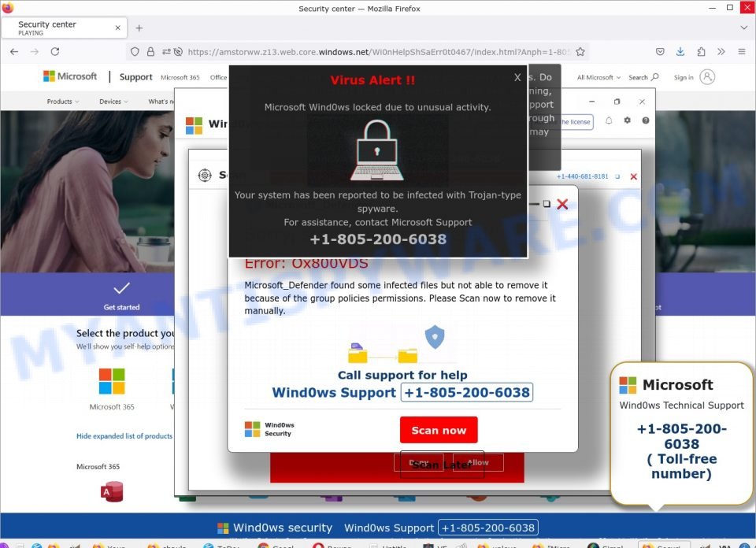Expand the Products dropdown menu
Image resolution: width=756 pixels, height=548 pixels.
63,102
